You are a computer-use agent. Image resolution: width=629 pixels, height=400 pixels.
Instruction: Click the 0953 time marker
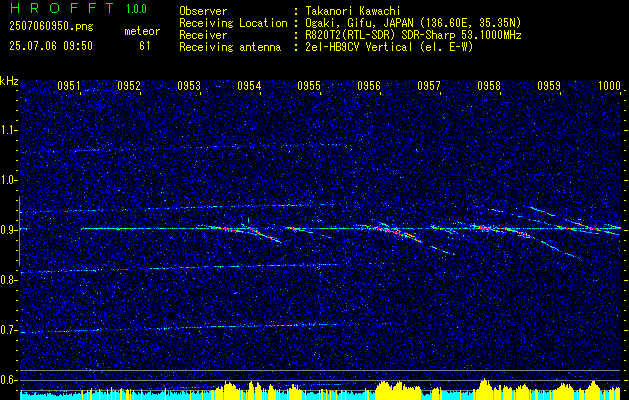(189, 86)
